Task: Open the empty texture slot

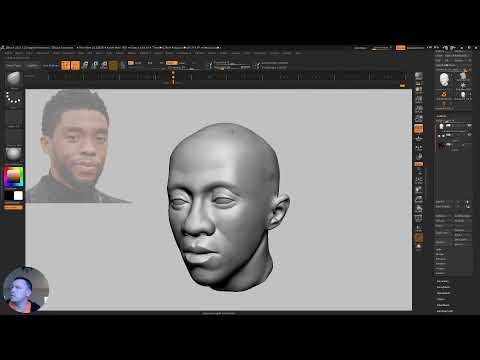Action: (x=14, y=137)
